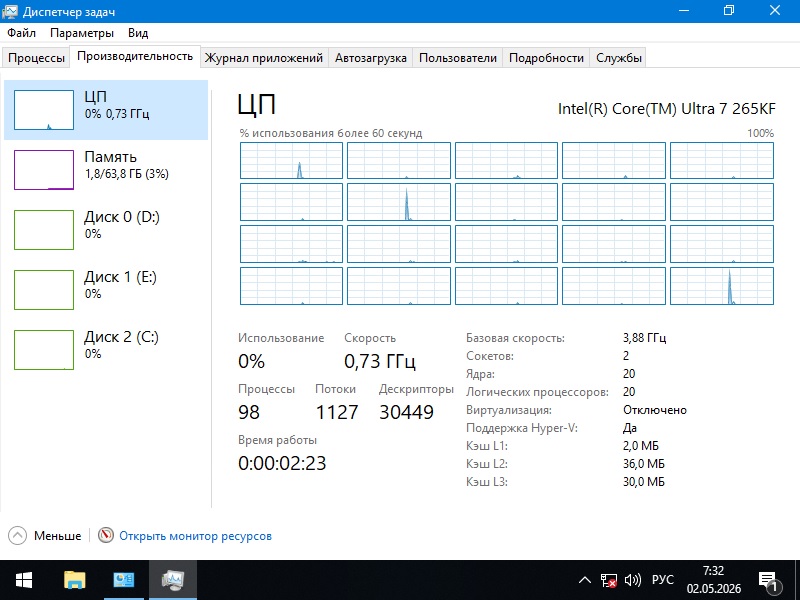Click the Task Manager title bar icon
800x600 pixels.
pos(10,11)
